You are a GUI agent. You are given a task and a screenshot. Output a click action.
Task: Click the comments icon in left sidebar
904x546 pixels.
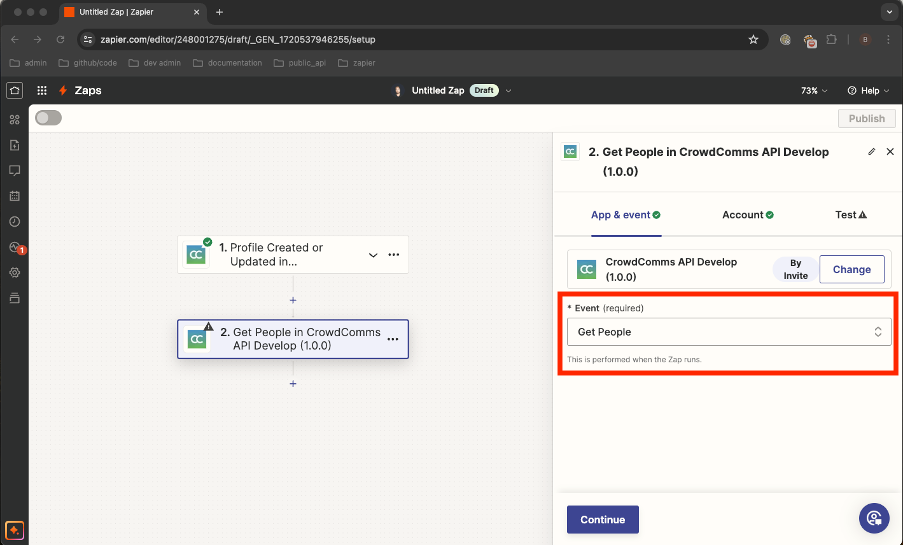[x=14, y=171]
